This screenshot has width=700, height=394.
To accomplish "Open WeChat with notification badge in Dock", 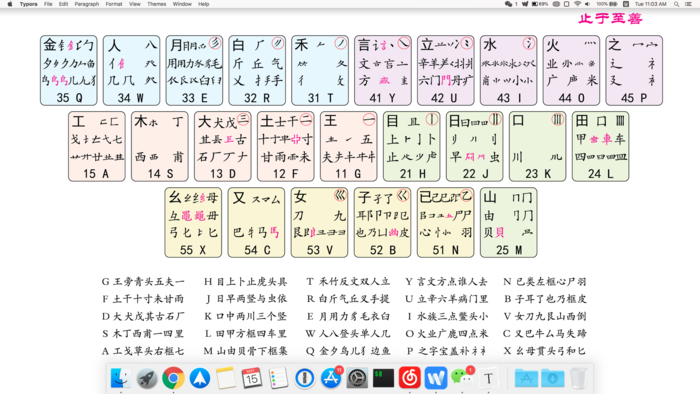I will point(462,377).
